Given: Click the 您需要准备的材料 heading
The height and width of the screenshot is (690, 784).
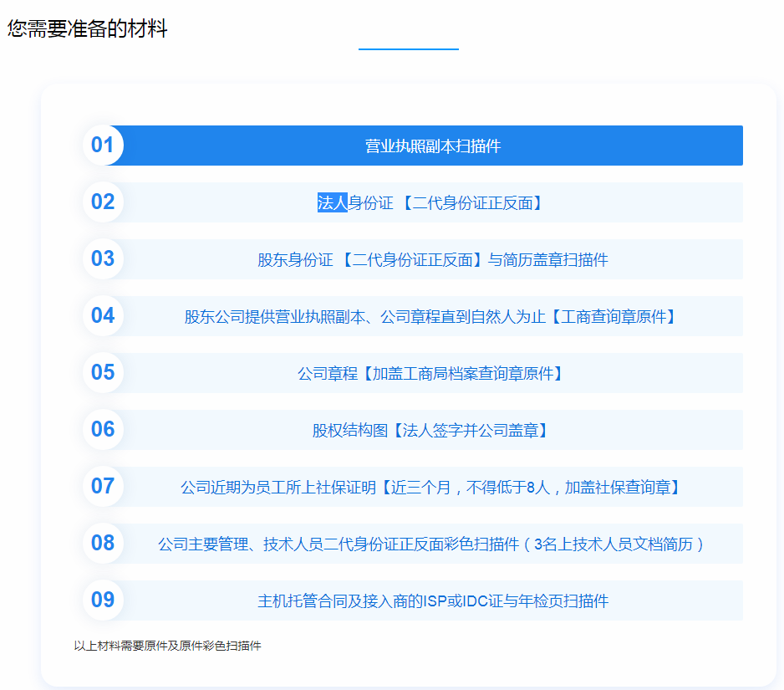Looking at the screenshot, I should [88, 29].
